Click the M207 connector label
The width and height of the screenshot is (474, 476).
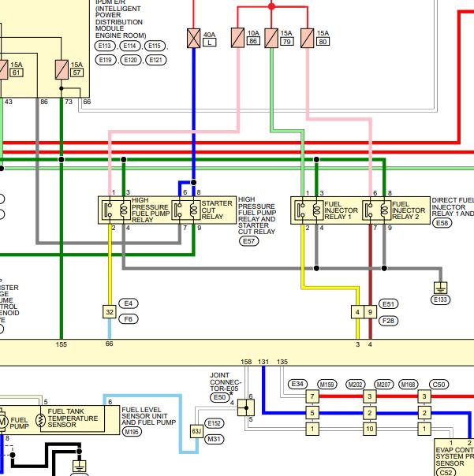click(x=384, y=385)
